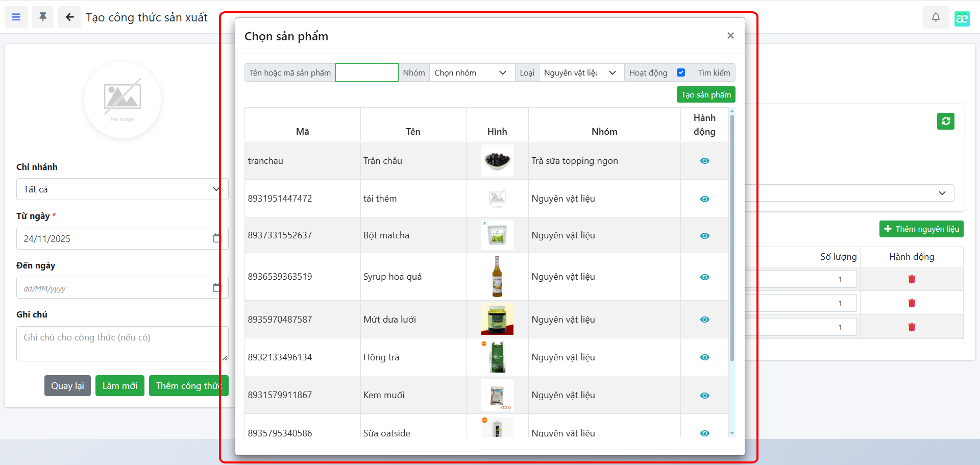Go back using the arrow icon
The image size is (980, 465).
click(69, 17)
